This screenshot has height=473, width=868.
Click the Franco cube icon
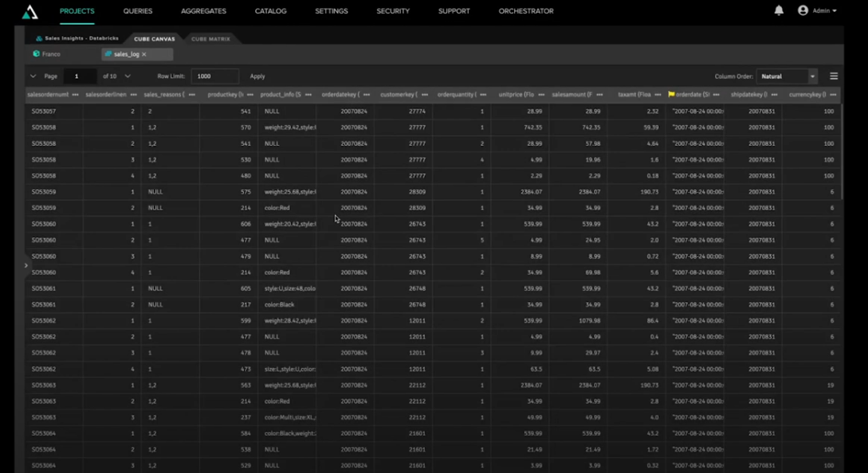point(36,53)
